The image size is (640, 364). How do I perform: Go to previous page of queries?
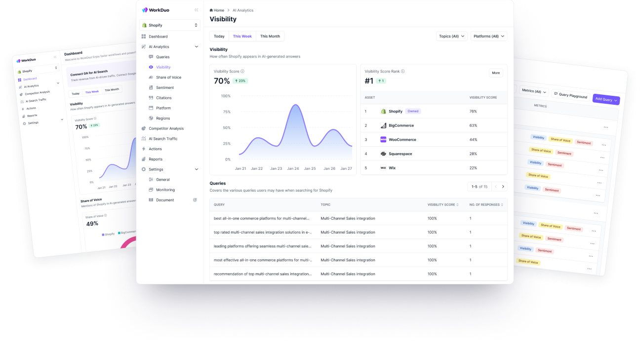point(496,187)
